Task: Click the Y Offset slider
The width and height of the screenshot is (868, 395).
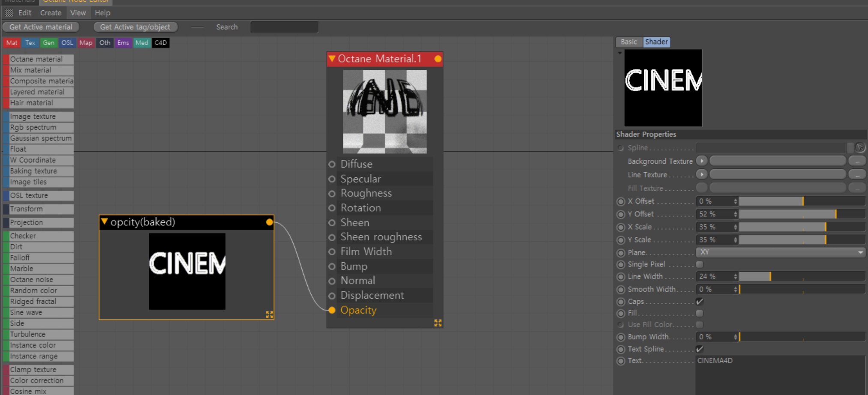Action: coord(802,214)
